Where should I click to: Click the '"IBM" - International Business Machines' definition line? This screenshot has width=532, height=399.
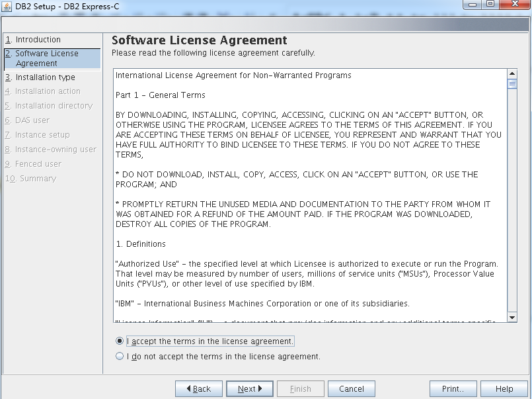(262, 303)
